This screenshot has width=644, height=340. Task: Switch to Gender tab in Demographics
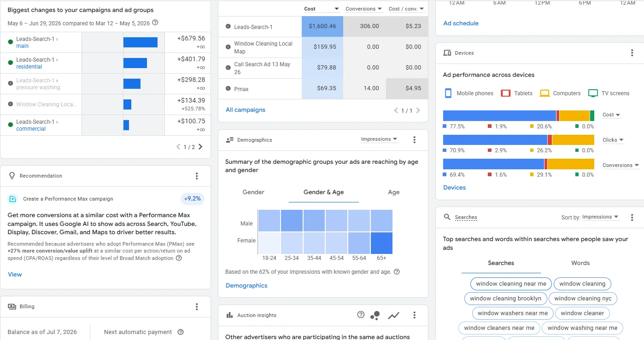253,192
